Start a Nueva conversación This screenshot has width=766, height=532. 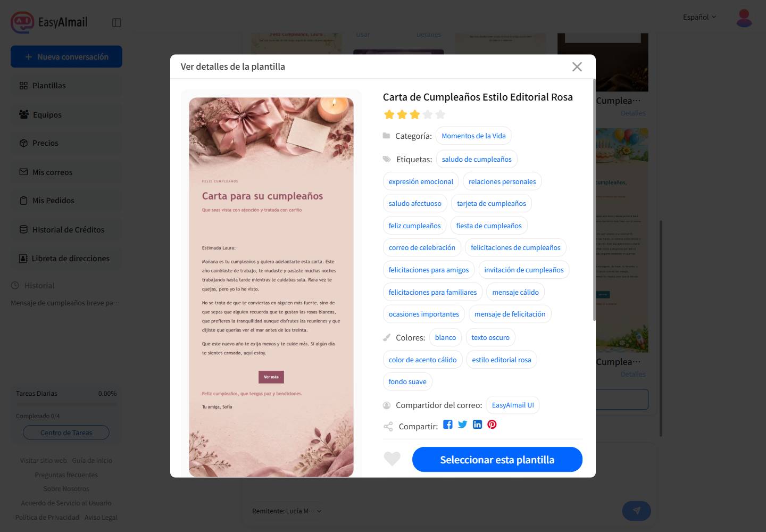click(66, 56)
